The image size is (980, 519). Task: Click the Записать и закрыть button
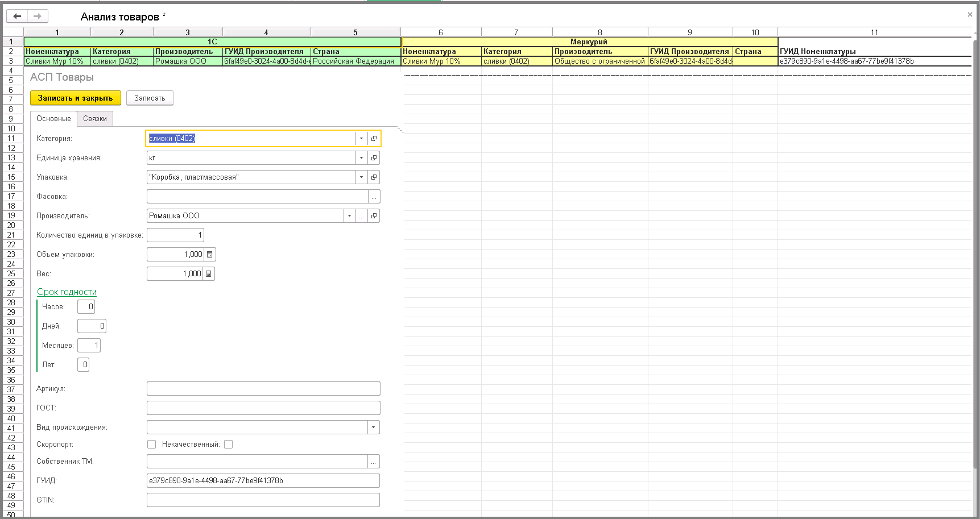coord(75,98)
